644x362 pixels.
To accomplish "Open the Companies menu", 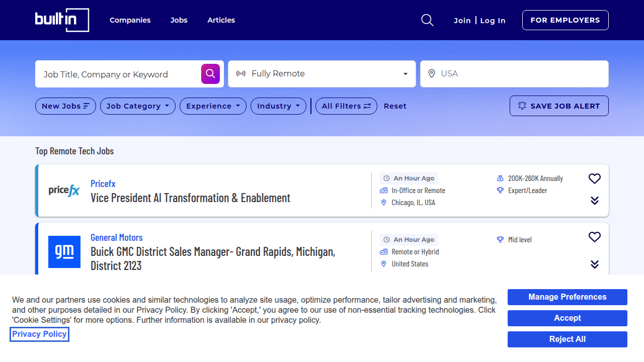I will (130, 20).
